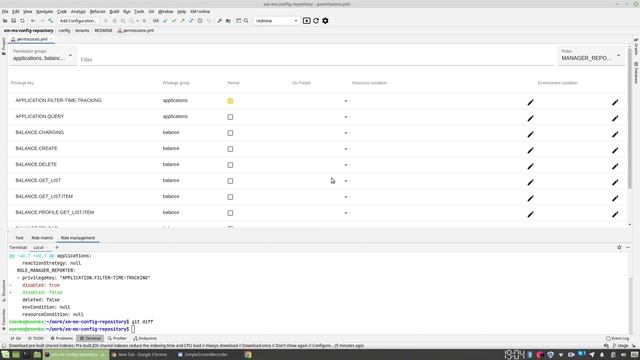Click the tenants breadcrumb segment
This screenshot has width=640, height=360.
pyautogui.click(x=82, y=30)
